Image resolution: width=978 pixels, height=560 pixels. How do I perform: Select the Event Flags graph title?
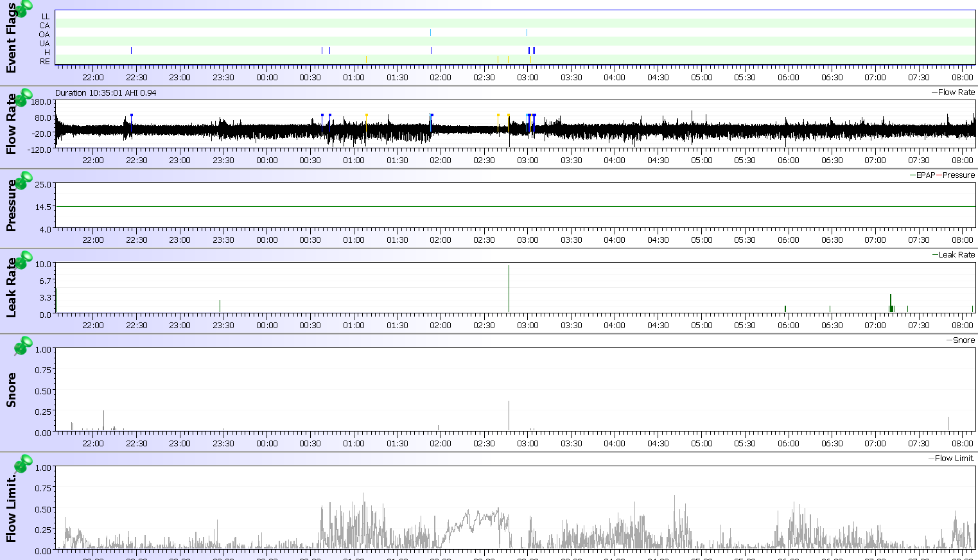point(11,39)
